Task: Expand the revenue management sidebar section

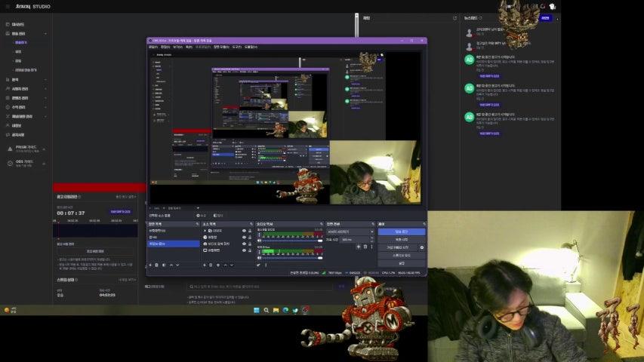Action: [45, 107]
